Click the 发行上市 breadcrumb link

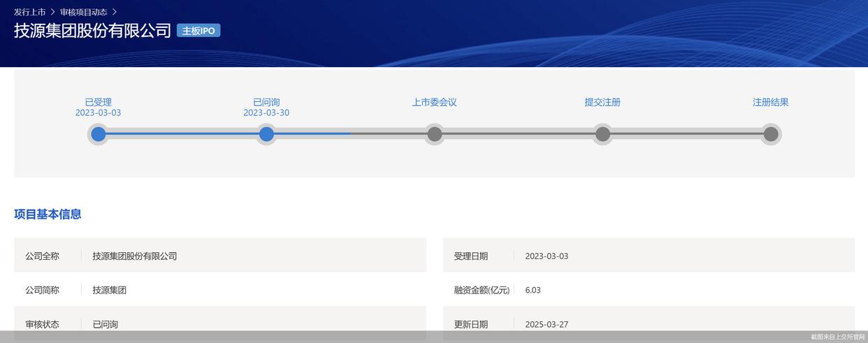tap(29, 12)
